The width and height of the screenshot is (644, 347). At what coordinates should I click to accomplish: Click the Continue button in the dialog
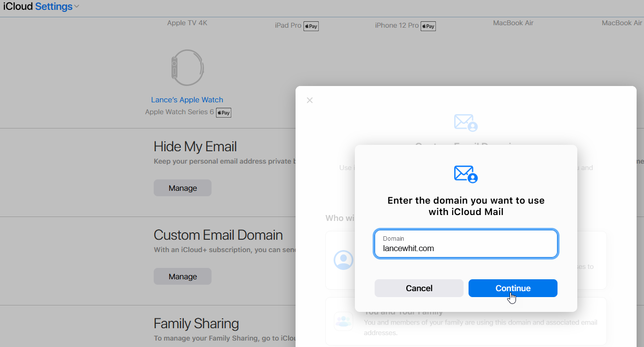point(513,288)
